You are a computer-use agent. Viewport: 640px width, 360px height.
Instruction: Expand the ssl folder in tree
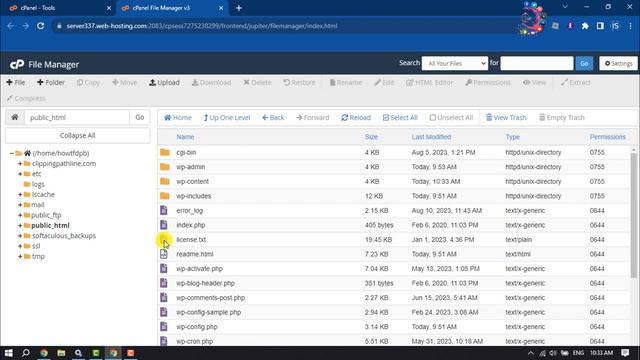(x=20, y=246)
